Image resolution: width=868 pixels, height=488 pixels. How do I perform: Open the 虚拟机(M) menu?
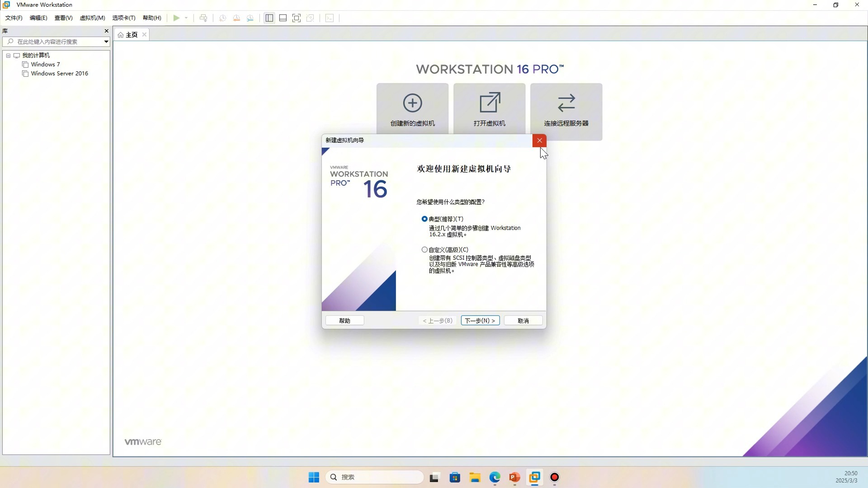92,18
